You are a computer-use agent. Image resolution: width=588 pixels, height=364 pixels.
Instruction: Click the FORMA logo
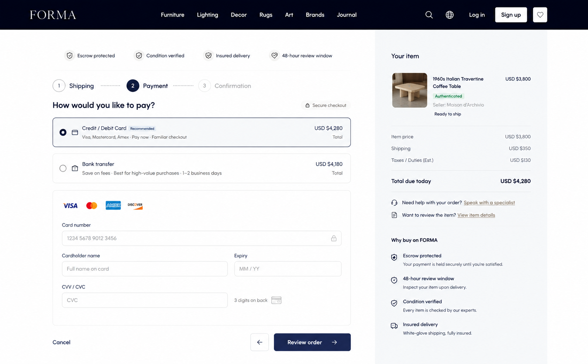53,15
